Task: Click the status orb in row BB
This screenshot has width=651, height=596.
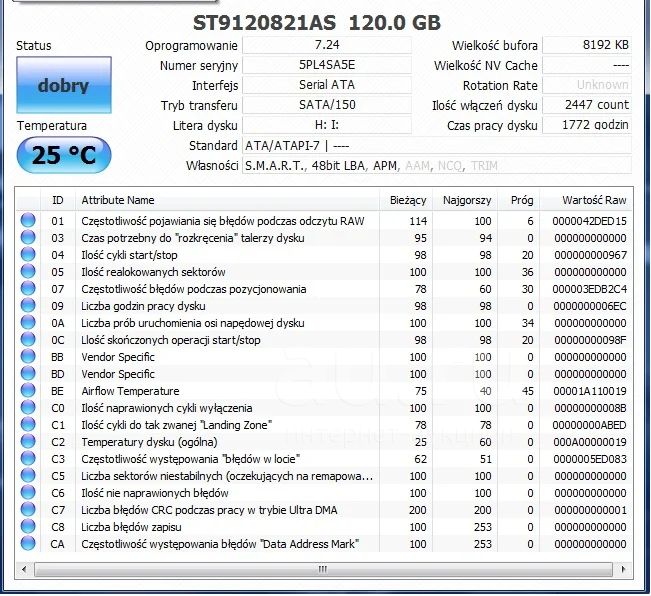Action: (x=28, y=356)
